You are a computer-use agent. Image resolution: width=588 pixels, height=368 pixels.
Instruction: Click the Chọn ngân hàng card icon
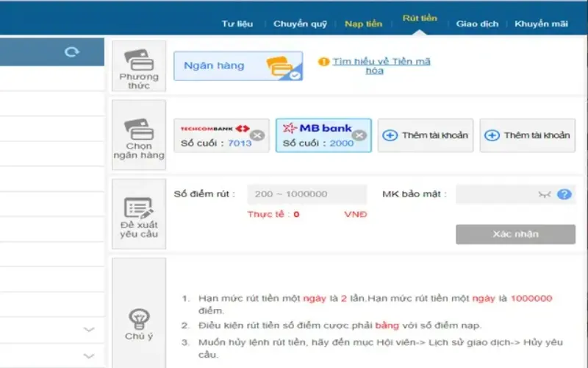click(x=139, y=130)
